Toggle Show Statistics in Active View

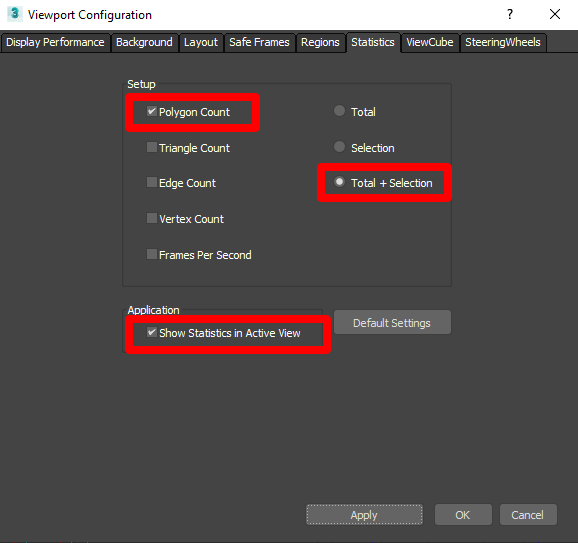[152, 333]
